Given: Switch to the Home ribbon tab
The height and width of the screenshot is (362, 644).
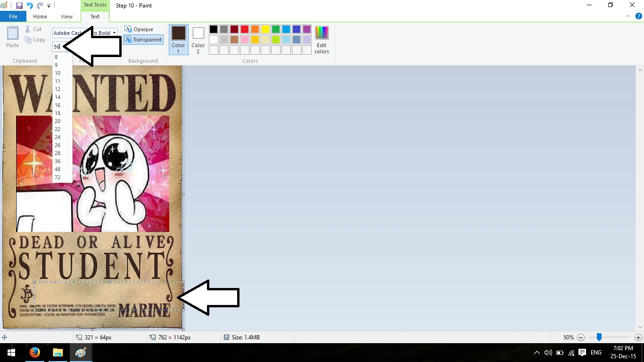Looking at the screenshot, I should [40, 16].
